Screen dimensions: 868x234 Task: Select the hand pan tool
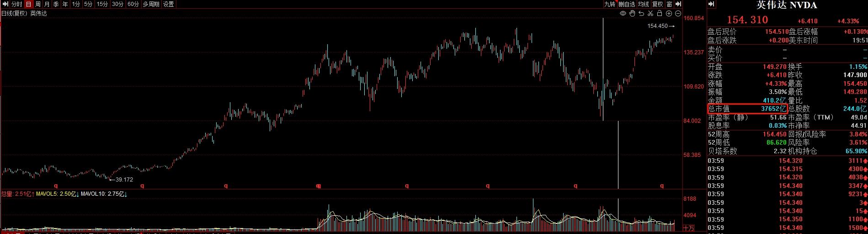click(632, 14)
